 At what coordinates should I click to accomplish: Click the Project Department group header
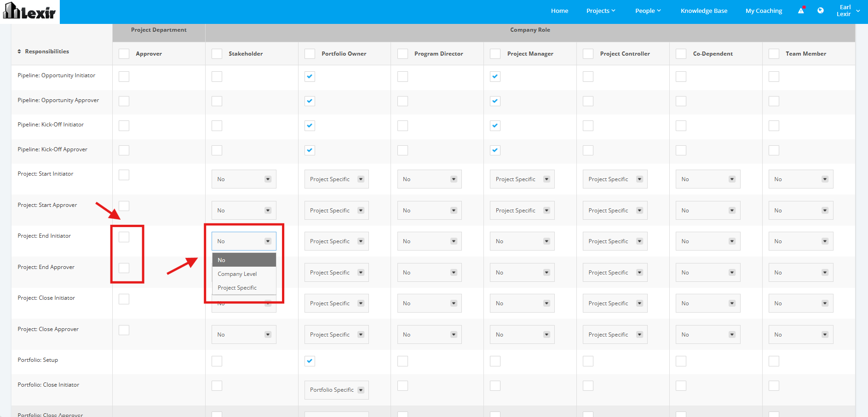point(159,30)
